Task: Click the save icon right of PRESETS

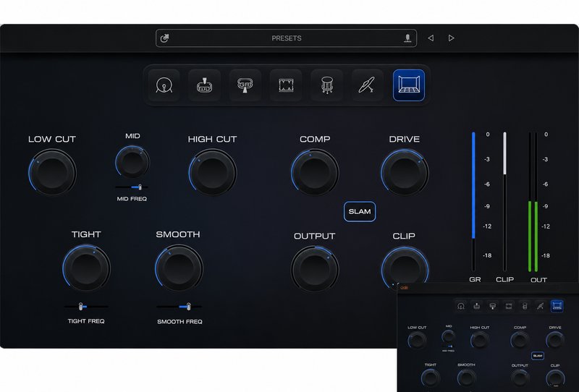Action: 407,38
